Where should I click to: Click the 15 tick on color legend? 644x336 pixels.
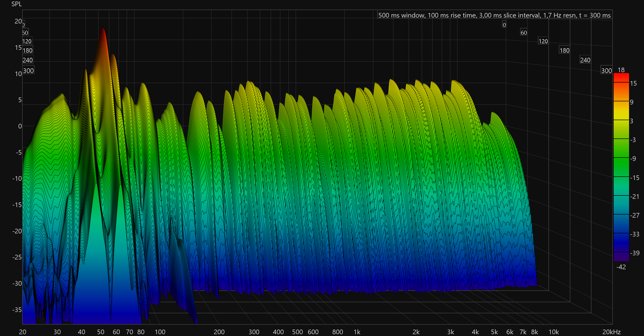tap(633, 83)
